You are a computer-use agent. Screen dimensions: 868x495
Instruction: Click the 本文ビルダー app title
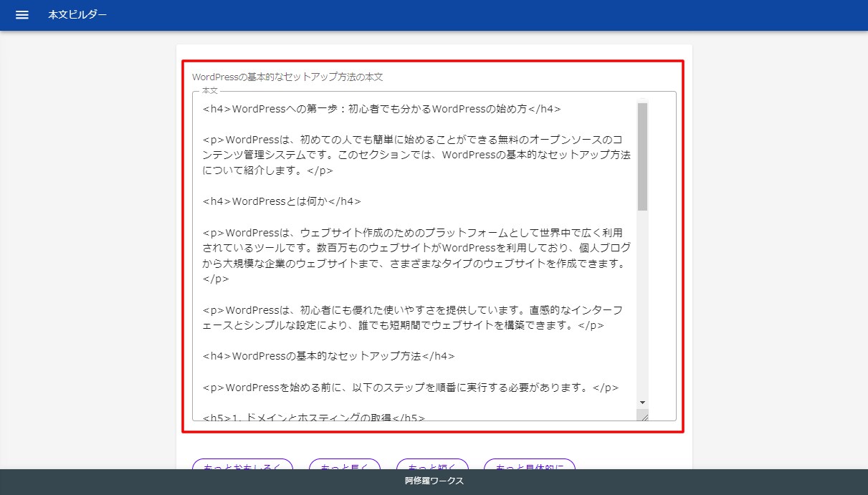[77, 15]
